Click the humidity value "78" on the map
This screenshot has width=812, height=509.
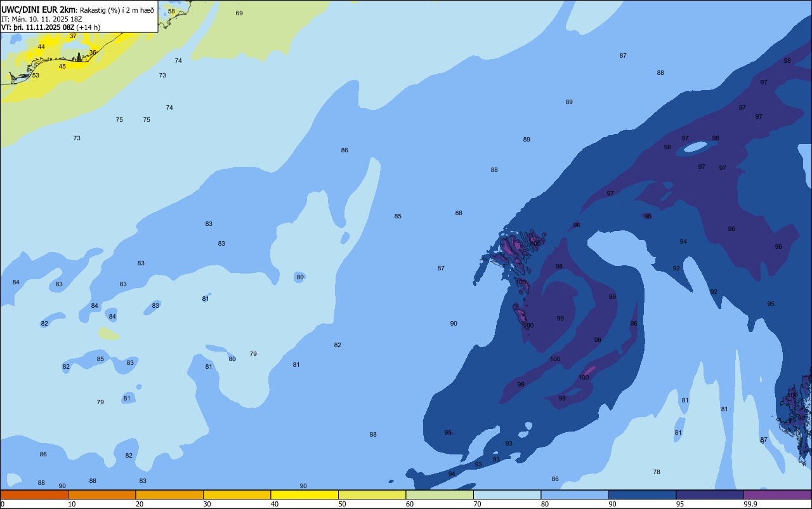pyautogui.click(x=657, y=472)
